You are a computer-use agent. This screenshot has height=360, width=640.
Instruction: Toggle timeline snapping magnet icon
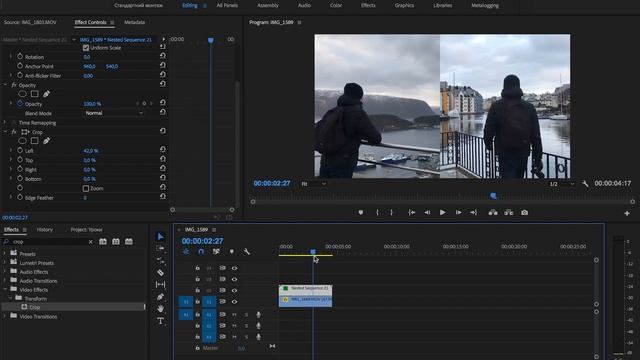pos(201,251)
